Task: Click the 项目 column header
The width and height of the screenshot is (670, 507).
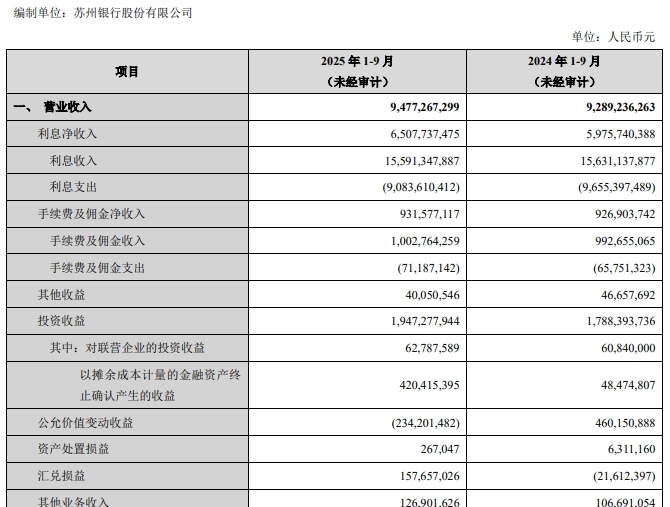Action: pos(127,72)
